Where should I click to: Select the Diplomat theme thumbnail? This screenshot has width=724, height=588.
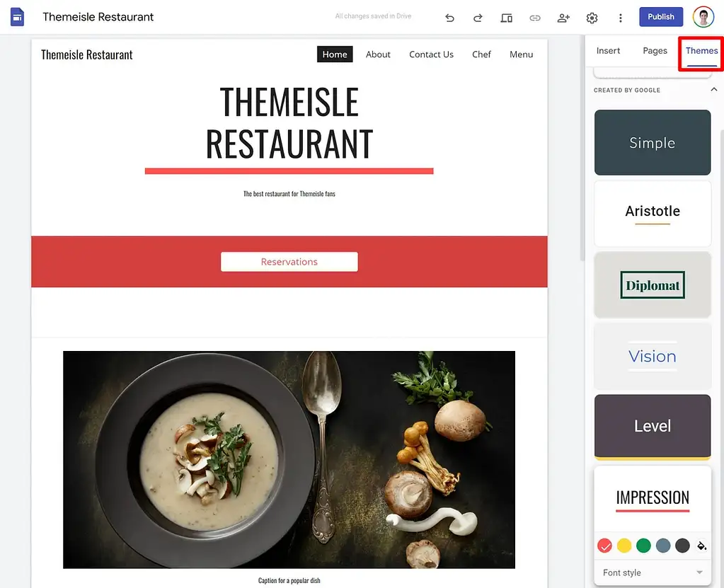click(653, 284)
